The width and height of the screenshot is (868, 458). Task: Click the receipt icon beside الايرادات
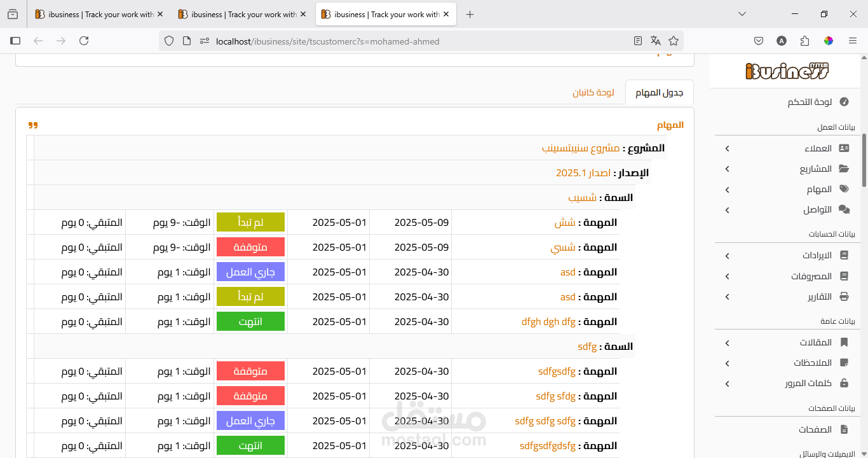pyautogui.click(x=844, y=256)
